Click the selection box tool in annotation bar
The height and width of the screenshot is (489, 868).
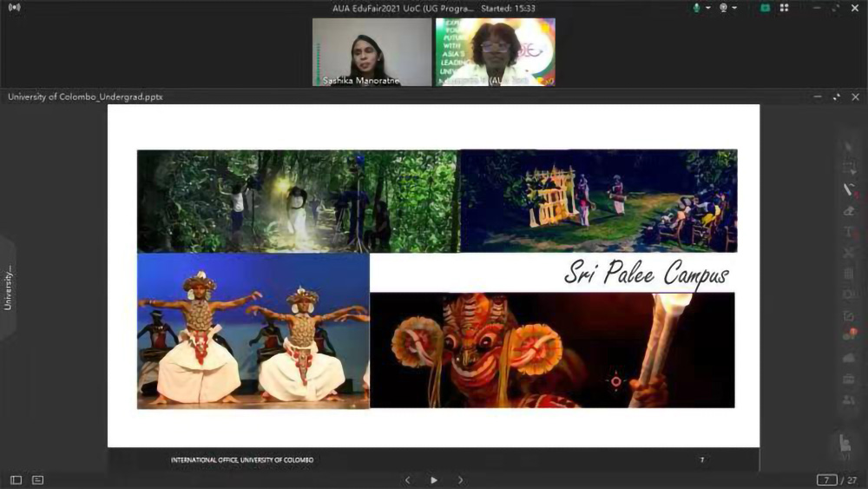pyautogui.click(x=849, y=168)
